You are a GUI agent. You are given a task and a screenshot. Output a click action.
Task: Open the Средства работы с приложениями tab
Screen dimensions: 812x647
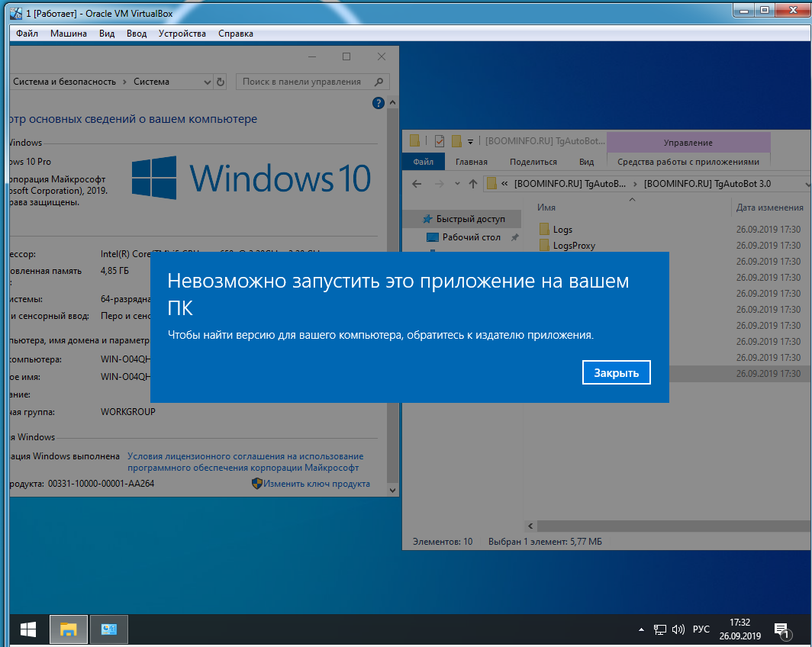(688, 162)
